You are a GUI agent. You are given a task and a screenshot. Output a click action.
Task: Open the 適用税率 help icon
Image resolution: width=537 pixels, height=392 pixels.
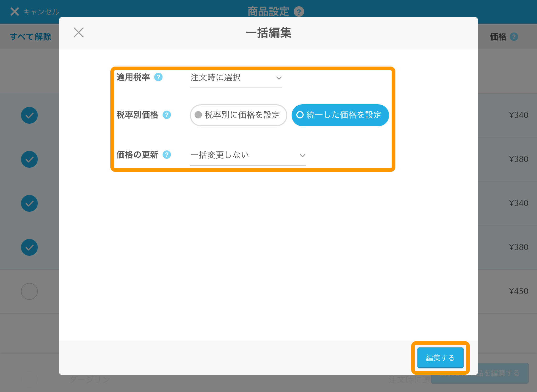(159, 77)
